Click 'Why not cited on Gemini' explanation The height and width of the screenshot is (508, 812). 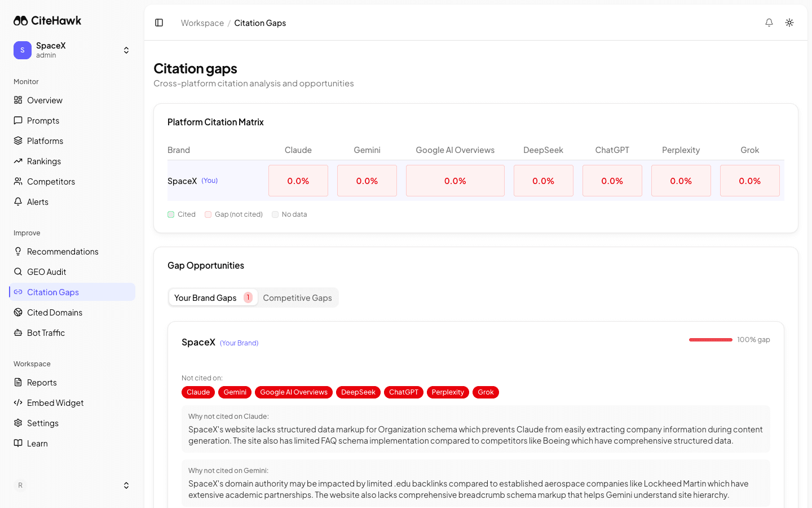(476, 483)
